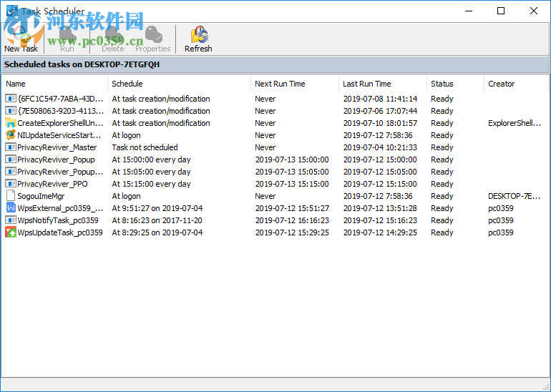Click the WpsUpdateTask_pc0359 task icon

click(x=11, y=232)
